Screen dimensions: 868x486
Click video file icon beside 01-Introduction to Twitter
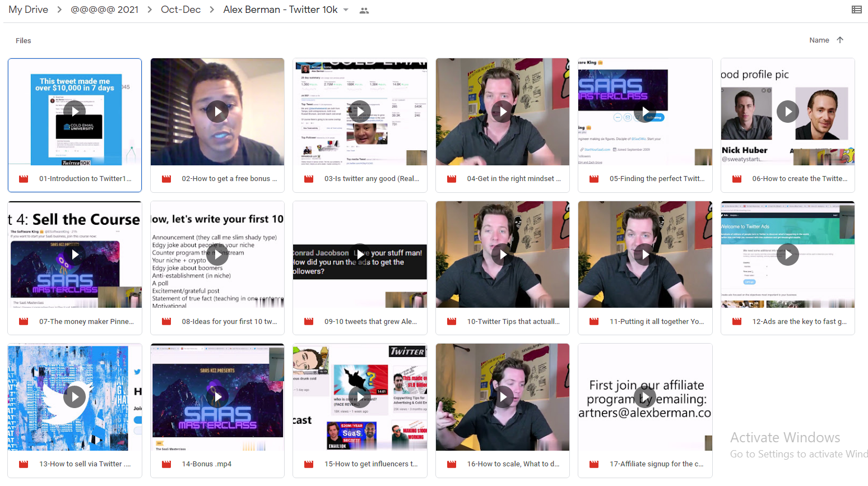pyautogui.click(x=24, y=179)
